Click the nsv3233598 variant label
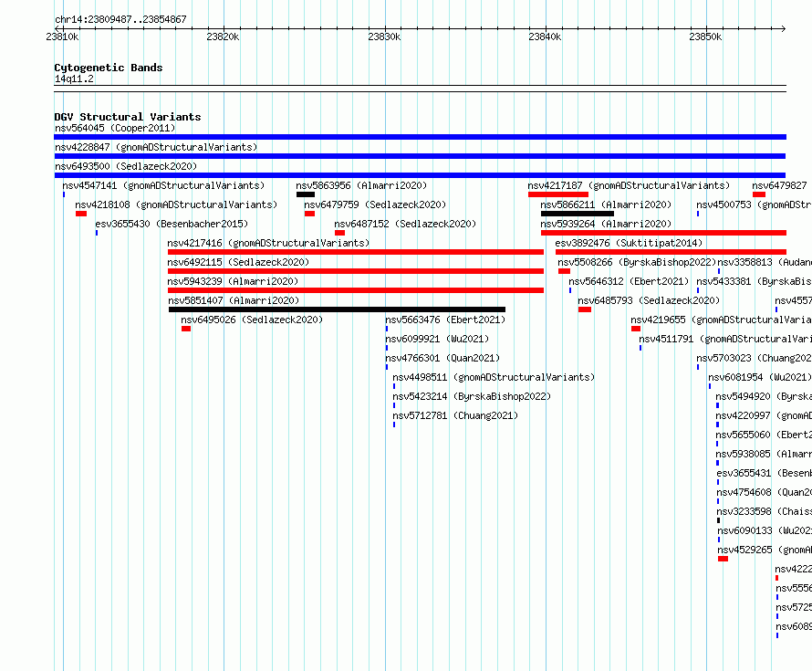The height and width of the screenshot is (671, 812). coord(765,511)
